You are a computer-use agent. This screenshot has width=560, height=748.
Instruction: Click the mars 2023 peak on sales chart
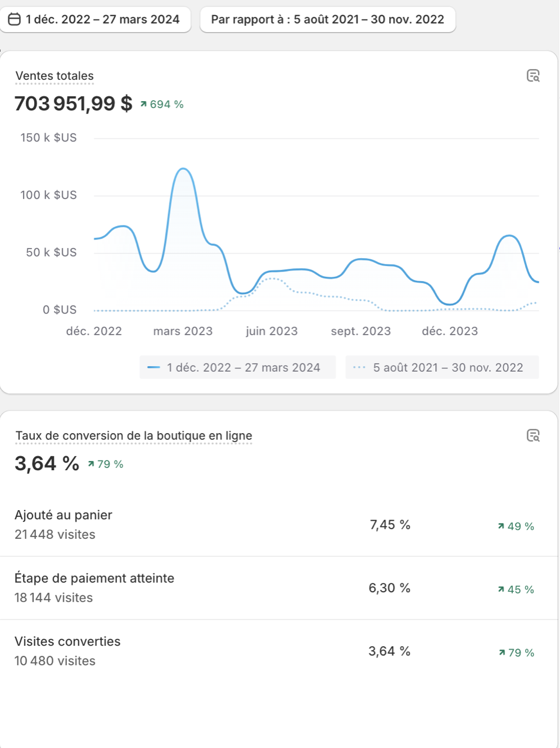coord(183,169)
